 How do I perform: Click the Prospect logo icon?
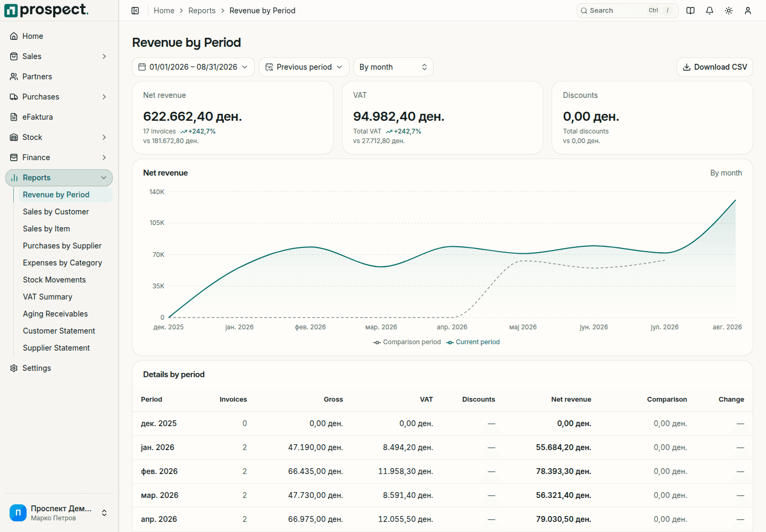point(11,10)
